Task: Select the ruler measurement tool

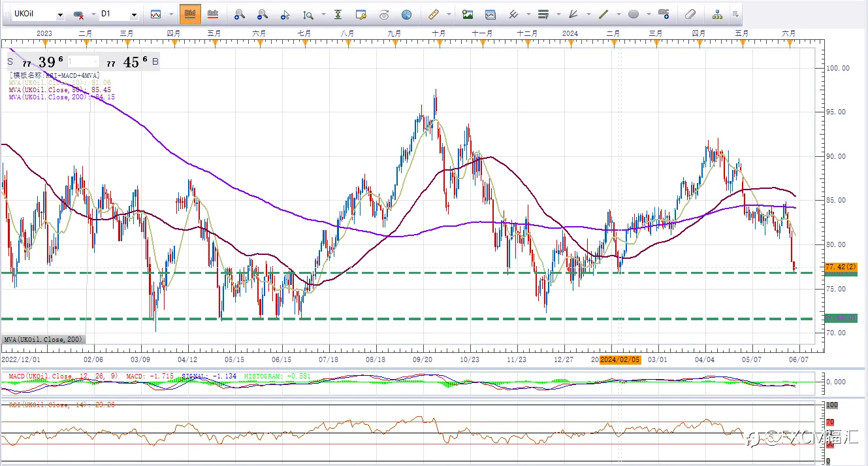Action: (434, 14)
